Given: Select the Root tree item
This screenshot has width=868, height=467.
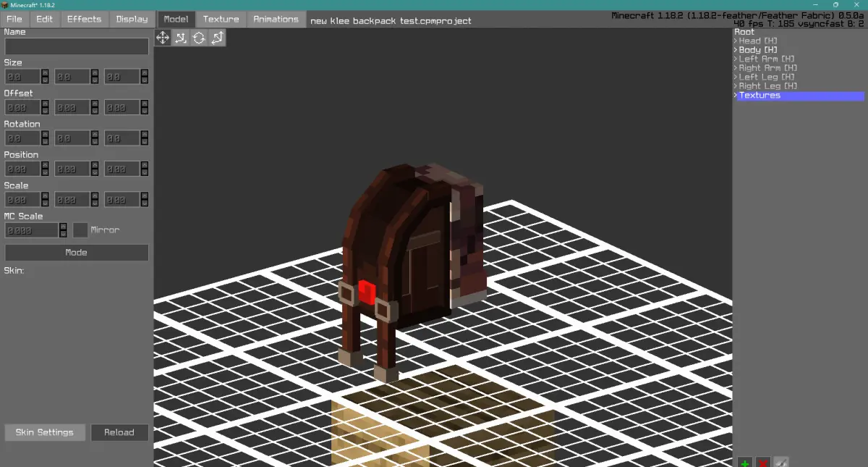Looking at the screenshot, I should click(x=744, y=32).
